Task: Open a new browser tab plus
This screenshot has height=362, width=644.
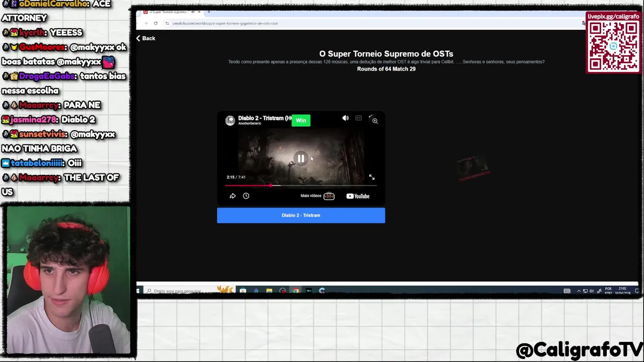Action: (209, 12)
